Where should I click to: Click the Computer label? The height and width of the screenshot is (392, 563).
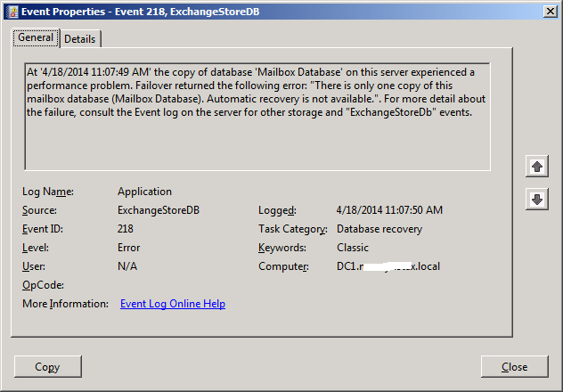(283, 266)
